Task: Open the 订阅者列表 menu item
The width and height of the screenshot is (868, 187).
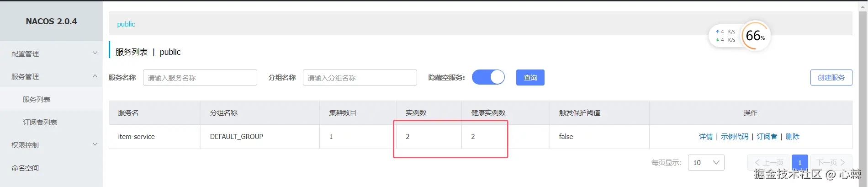Action: click(40, 122)
